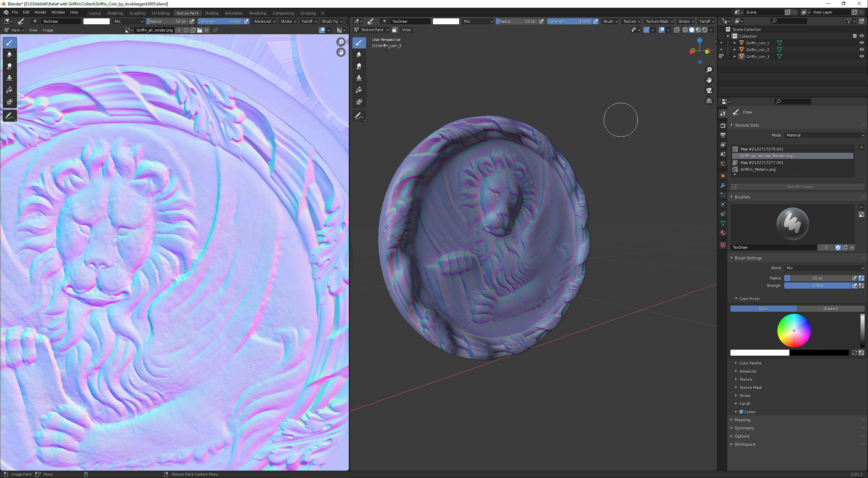This screenshot has height=478, width=868.
Task: Toggle visibility of Griffin_coin_1
Action: pos(862,43)
